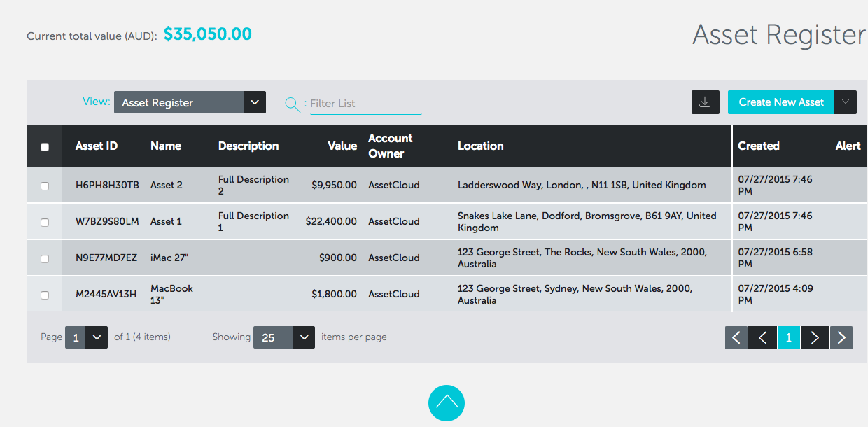The height and width of the screenshot is (427, 868).
Task: Click inside the Filter List field
Action: (365, 104)
